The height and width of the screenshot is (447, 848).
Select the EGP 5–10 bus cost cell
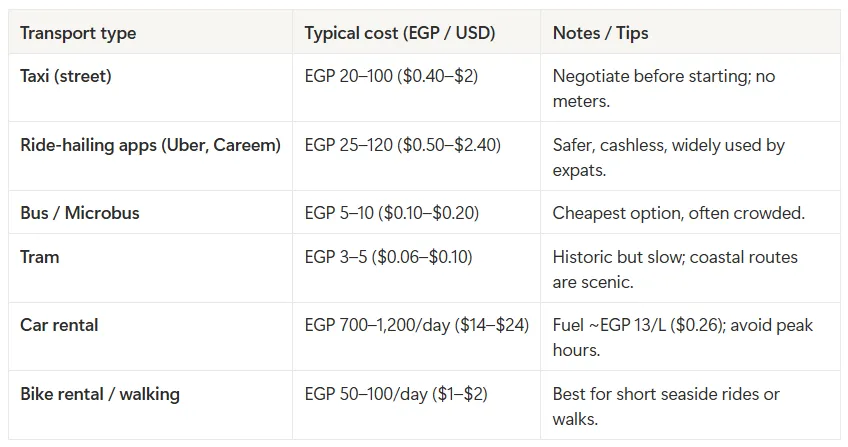392,213
